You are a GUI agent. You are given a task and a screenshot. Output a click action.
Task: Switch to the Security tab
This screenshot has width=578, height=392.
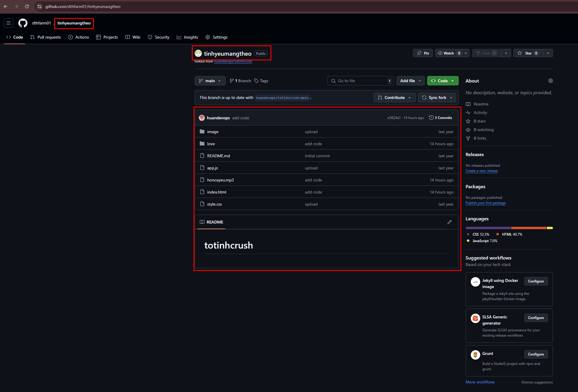pyautogui.click(x=158, y=37)
